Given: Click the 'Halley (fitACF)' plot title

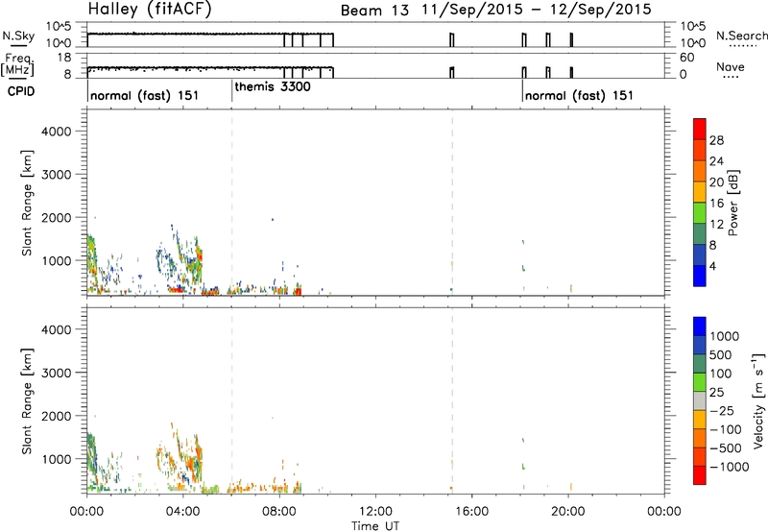Looking at the screenshot, I should click(x=150, y=10).
